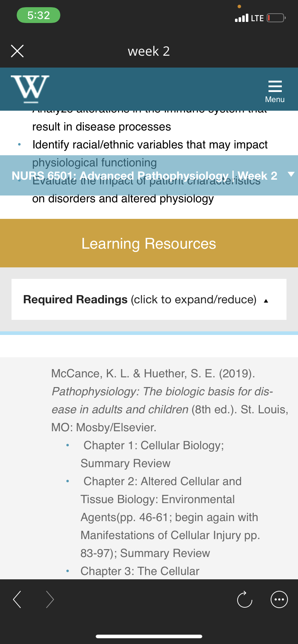This screenshot has width=298, height=644.
Task: Tap the home indicator bar
Action: coord(149,636)
